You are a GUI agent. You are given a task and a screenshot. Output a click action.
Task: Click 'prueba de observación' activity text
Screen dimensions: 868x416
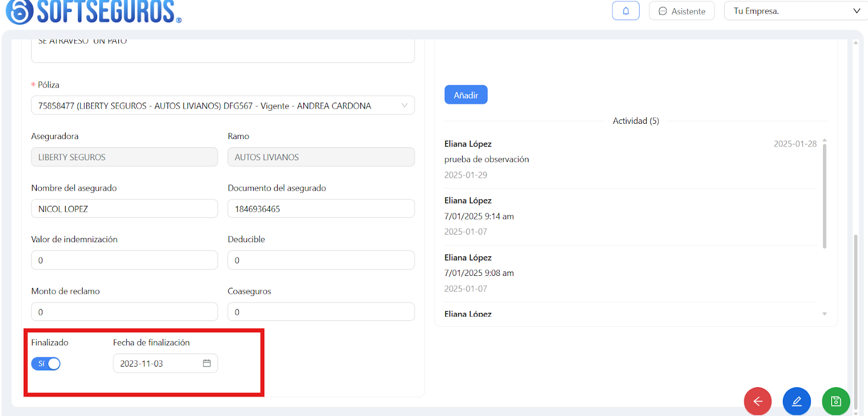click(x=487, y=159)
